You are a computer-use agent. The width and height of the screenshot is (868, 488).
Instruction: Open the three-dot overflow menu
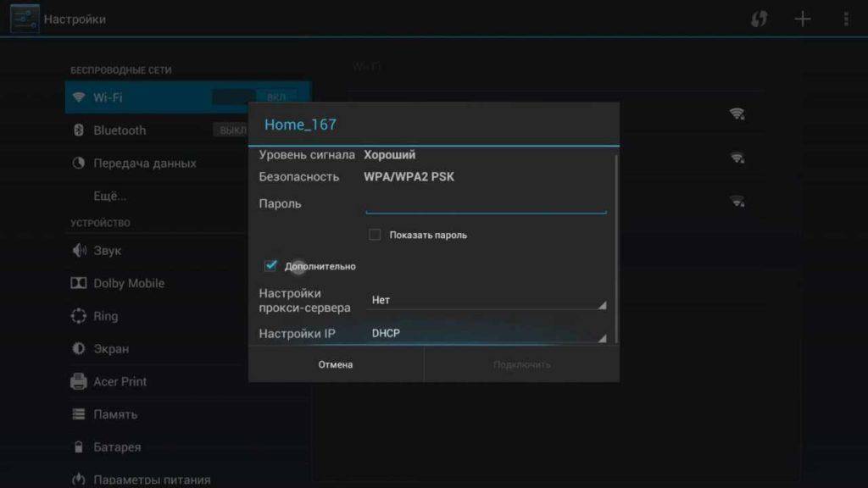[x=846, y=19]
